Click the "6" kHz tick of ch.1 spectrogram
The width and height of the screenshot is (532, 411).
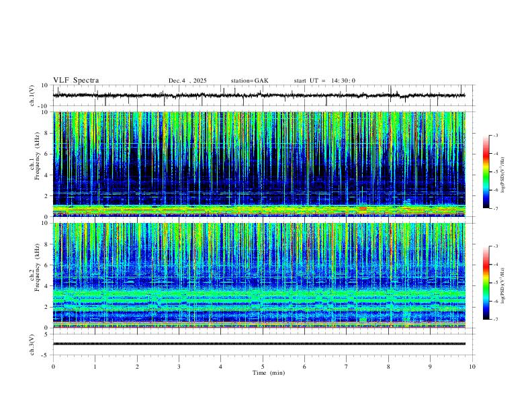tap(47, 154)
